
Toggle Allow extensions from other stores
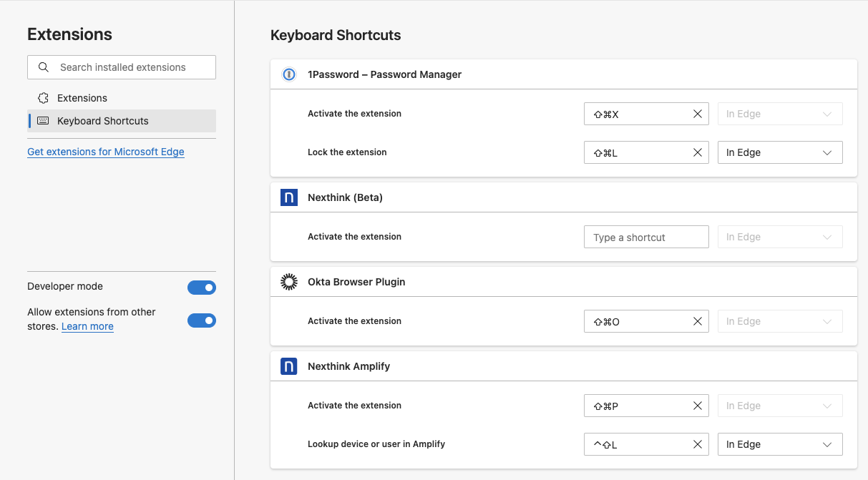tap(202, 320)
